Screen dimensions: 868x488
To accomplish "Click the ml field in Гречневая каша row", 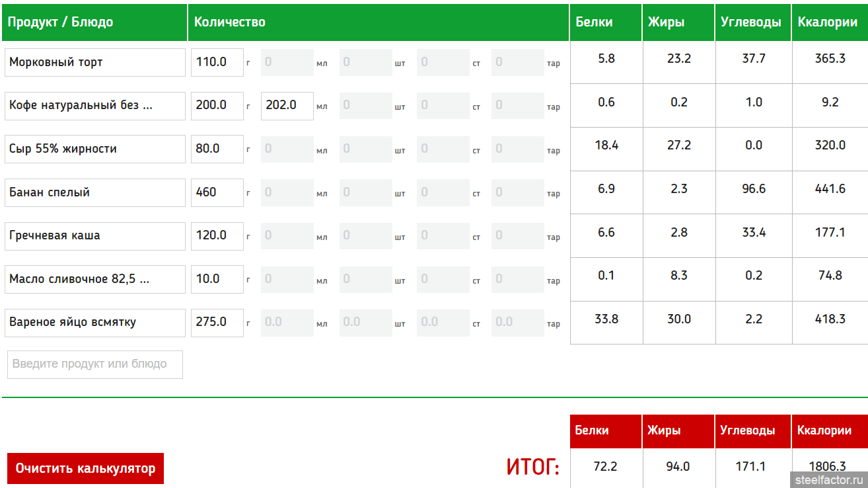I will (287, 236).
